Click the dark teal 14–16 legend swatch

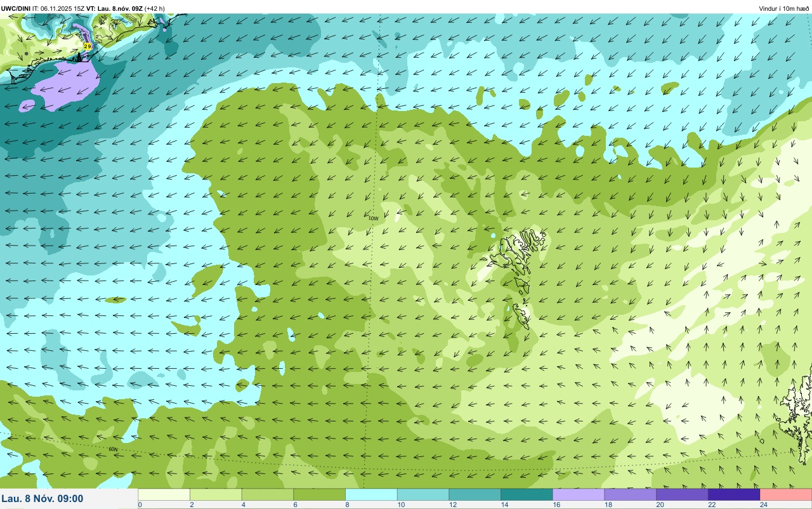point(527,494)
